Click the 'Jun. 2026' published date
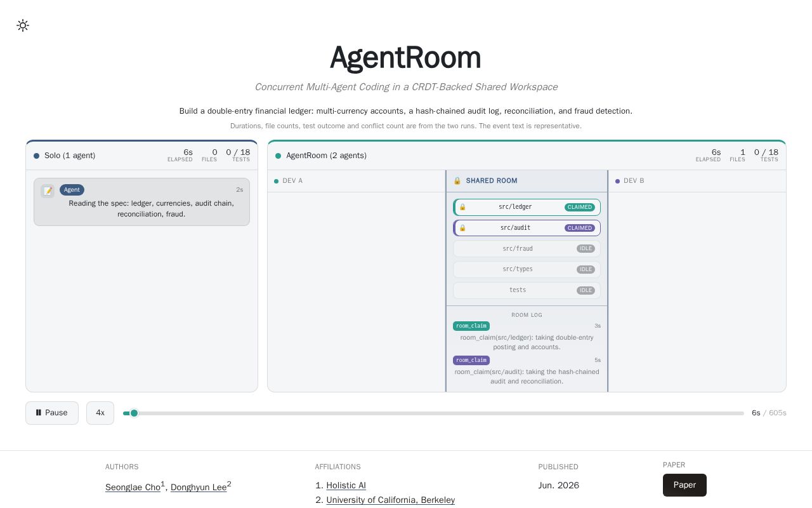This screenshot has width=812, height=508. point(559,485)
